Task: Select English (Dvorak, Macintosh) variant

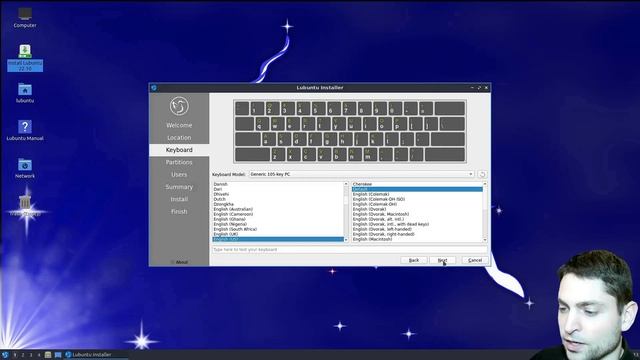Action: pos(381,214)
